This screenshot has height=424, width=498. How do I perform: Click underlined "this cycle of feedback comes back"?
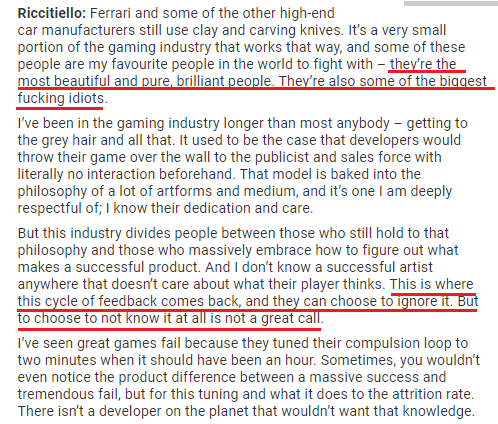pyautogui.click(x=128, y=301)
